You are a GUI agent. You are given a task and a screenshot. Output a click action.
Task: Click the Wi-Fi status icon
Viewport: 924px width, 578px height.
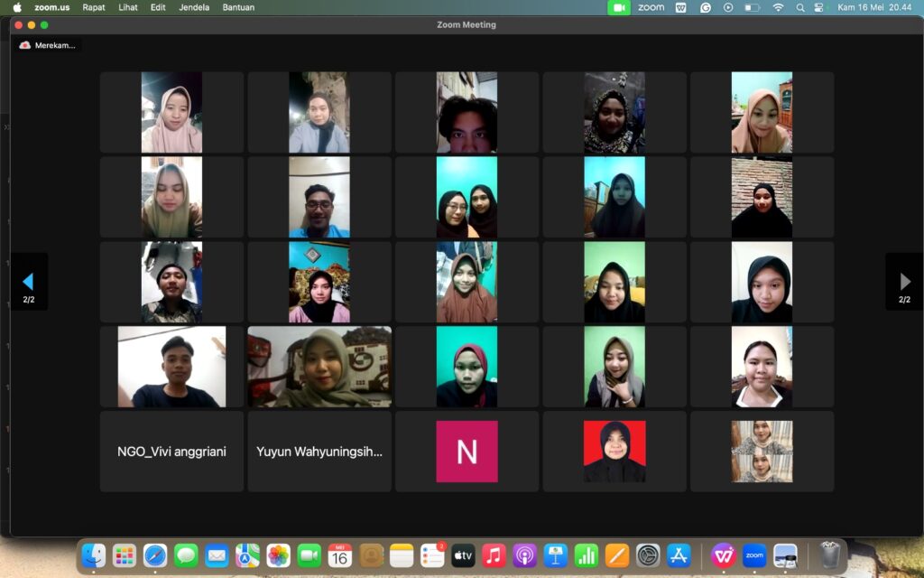779,7
